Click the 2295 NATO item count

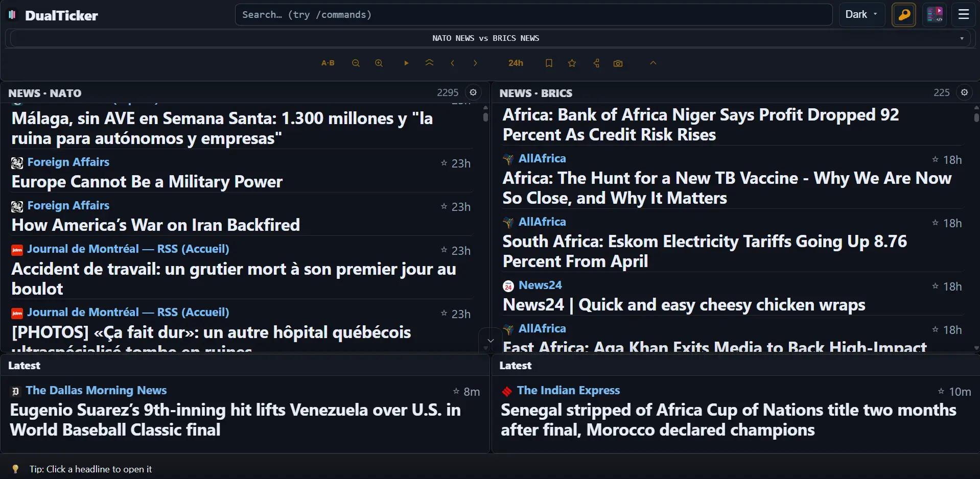(448, 93)
